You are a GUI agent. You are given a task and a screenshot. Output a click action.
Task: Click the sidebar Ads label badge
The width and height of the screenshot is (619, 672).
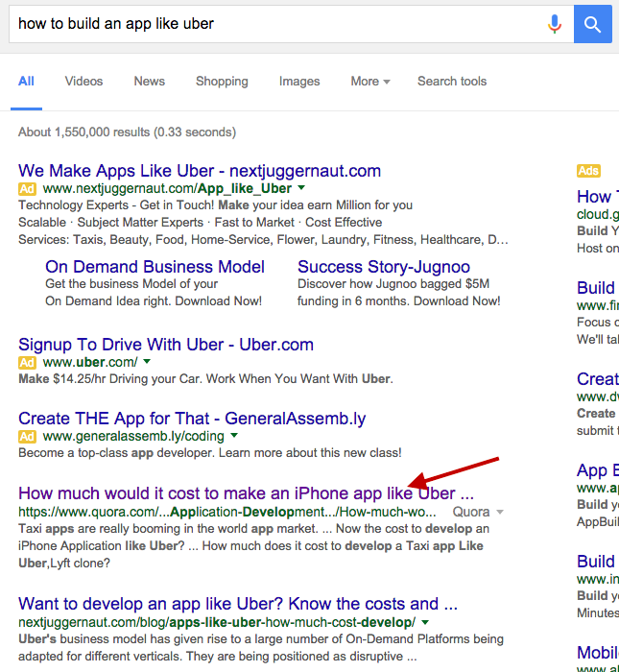coord(588,171)
